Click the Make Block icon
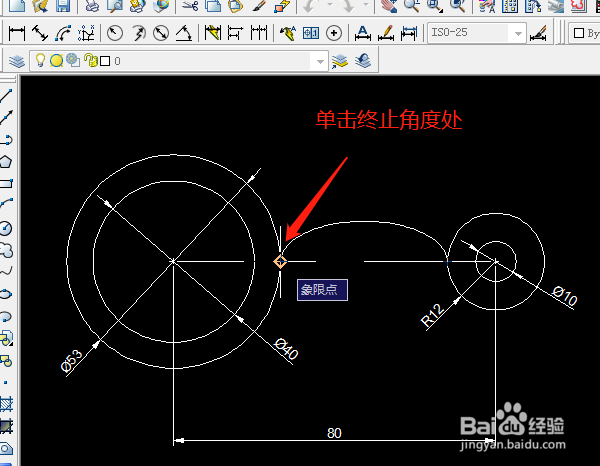 [7, 360]
